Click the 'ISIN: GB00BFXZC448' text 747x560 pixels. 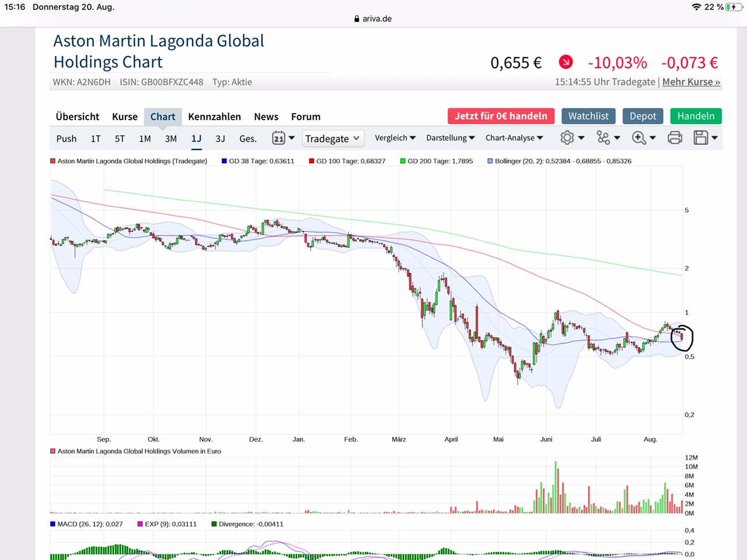click(x=162, y=82)
